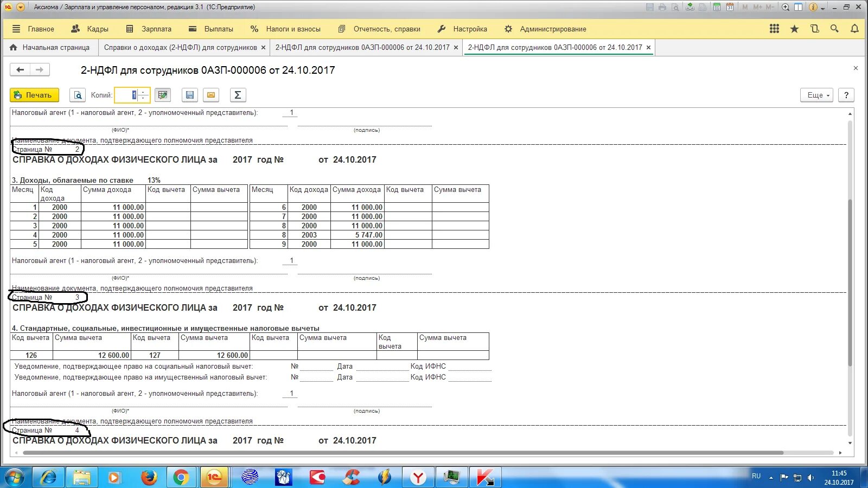
Task: Click the 1C application taskbar icon
Action: pyautogui.click(x=214, y=477)
